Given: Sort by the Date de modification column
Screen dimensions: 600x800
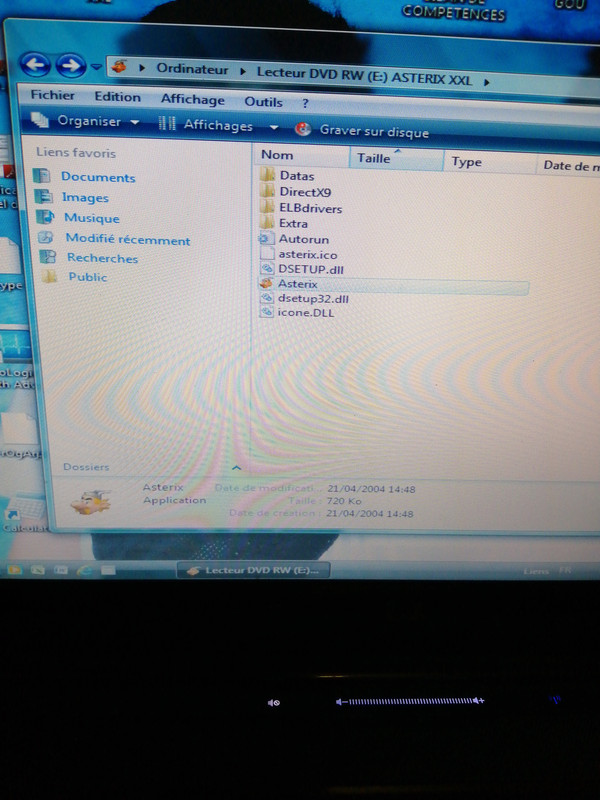Looking at the screenshot, I should 568,165.
